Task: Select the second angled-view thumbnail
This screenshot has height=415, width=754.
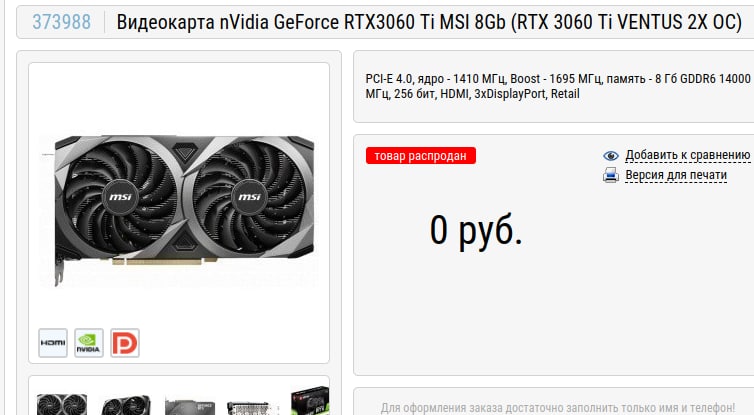Action: point(126,405)
